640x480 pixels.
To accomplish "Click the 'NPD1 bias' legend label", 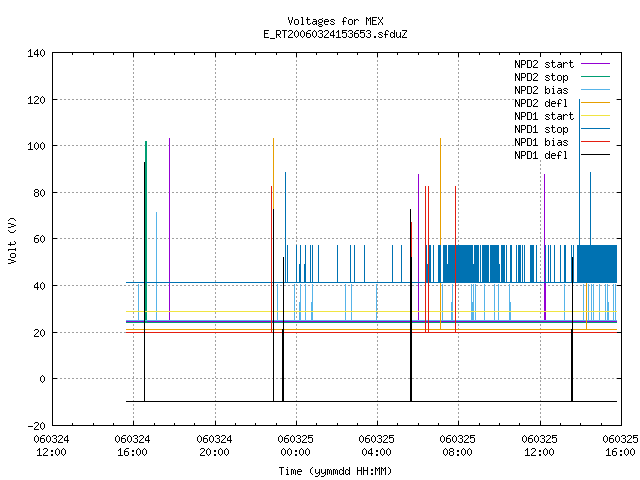I will pos(541,142).
